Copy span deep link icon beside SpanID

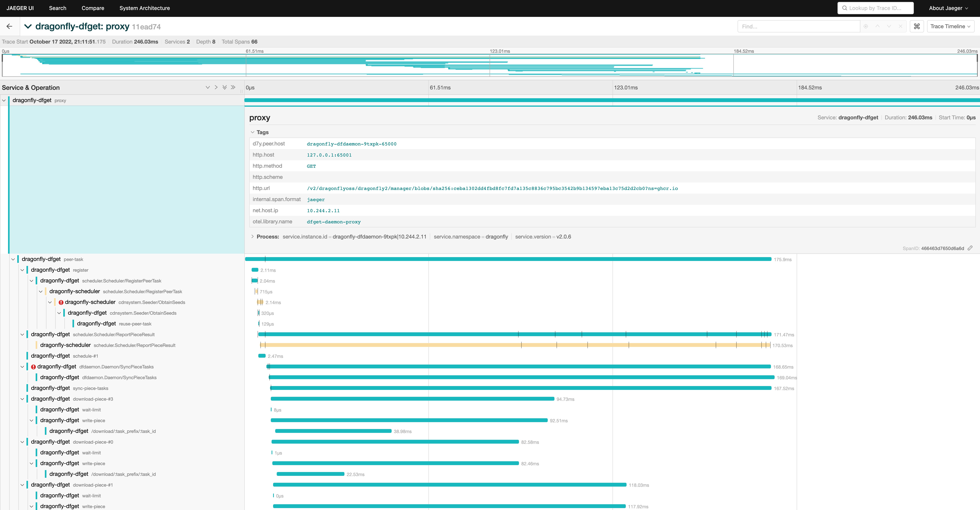click(x=970, y=248)
